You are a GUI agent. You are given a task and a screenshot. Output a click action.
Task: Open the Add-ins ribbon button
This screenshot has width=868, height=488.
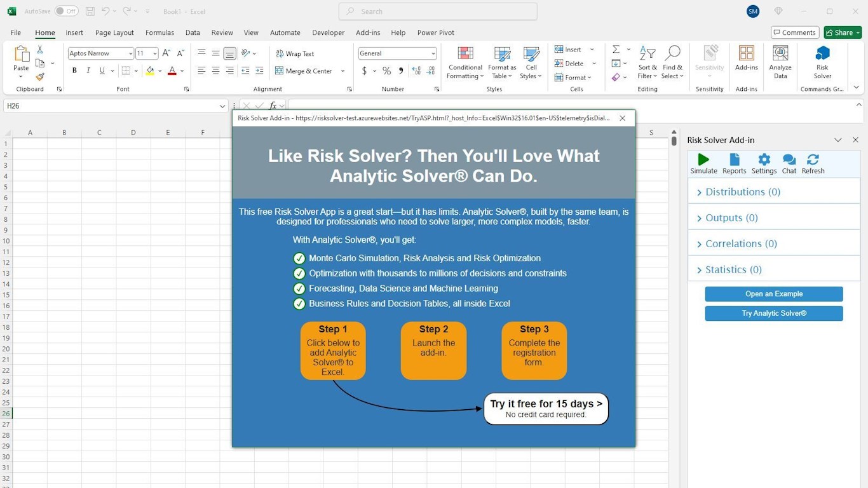pyautogui.click(x=747, y=58)
